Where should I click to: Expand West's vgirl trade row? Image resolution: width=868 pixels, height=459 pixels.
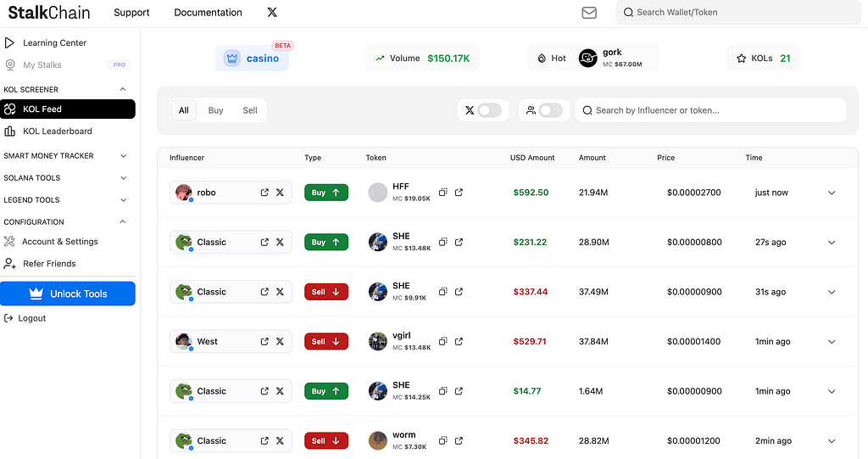832,341
